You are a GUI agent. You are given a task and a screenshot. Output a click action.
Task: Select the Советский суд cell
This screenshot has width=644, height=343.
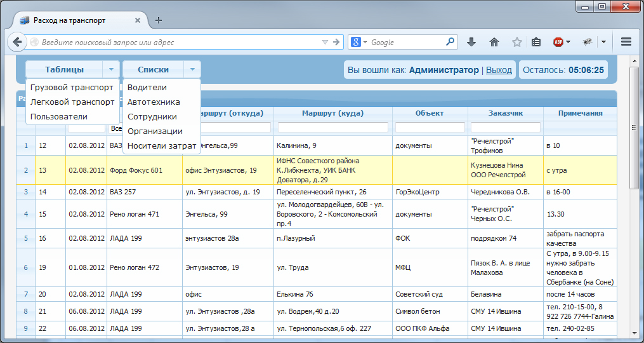pos(430,295)
